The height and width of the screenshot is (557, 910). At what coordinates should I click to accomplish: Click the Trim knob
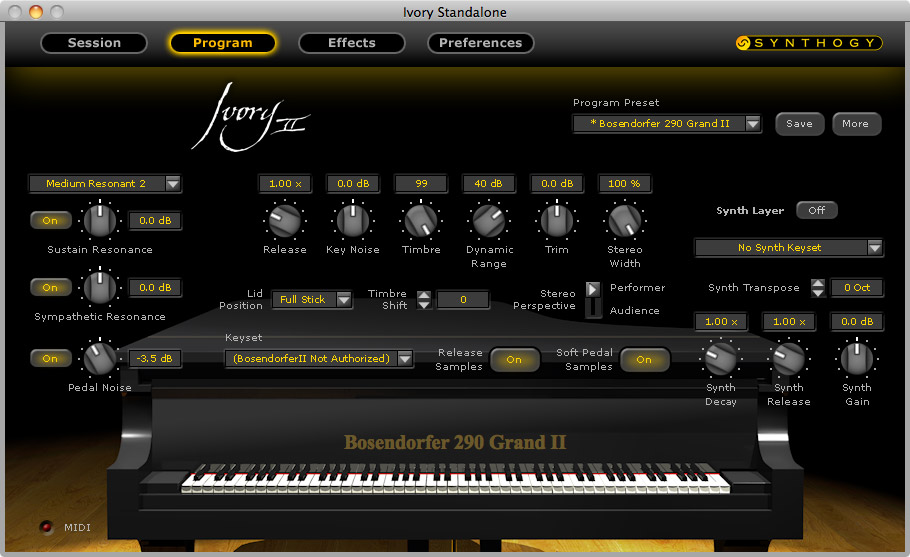(557, 221)
